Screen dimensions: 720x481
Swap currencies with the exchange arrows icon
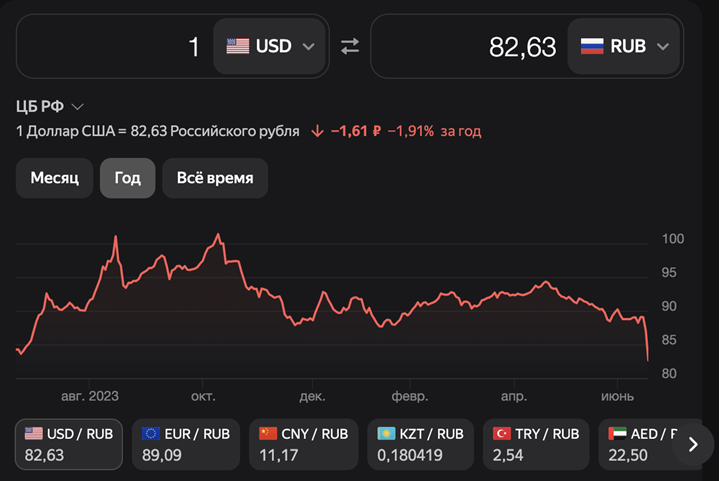(x=349, y=46)
